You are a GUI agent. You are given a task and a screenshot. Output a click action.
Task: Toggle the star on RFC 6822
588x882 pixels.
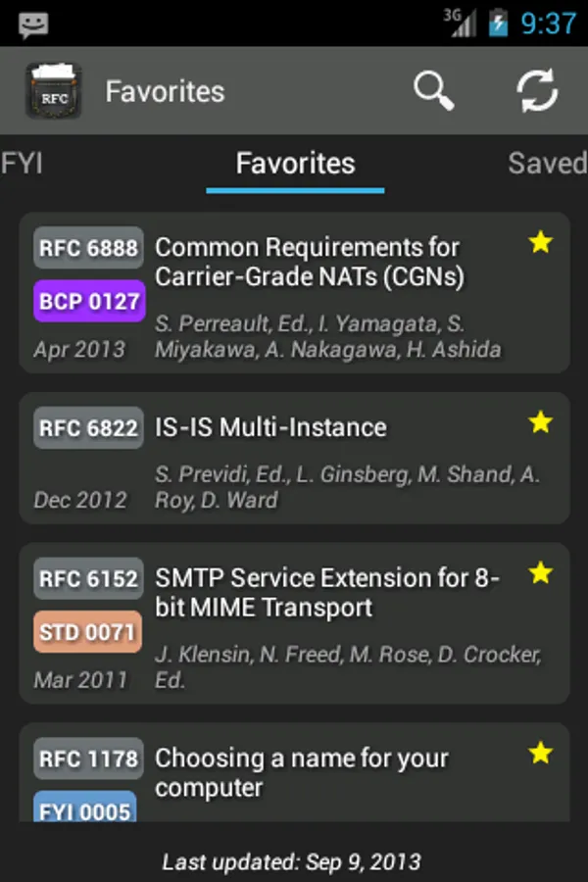point(541,422)
